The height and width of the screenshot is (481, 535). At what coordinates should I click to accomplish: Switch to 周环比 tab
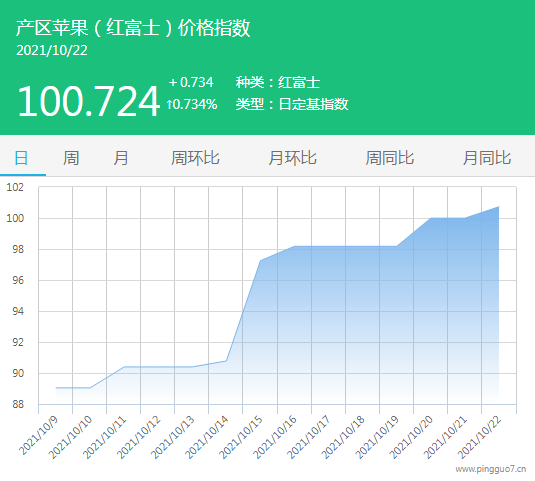[x=195, y=158]
